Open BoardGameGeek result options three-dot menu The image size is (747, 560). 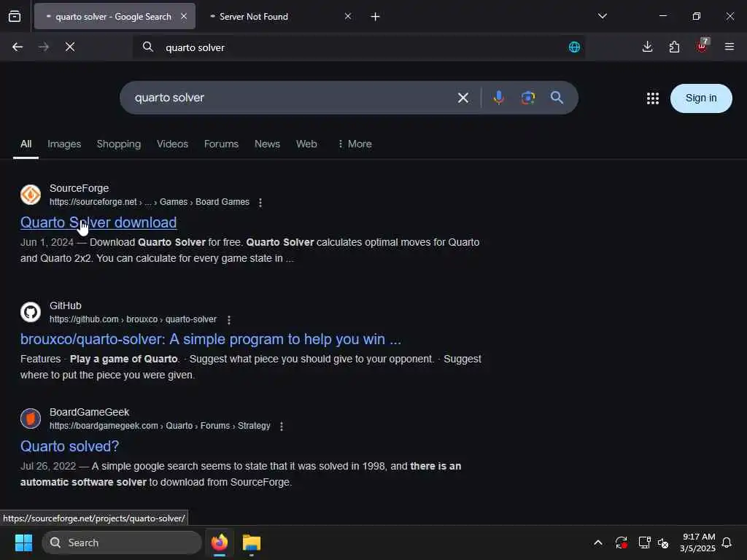282,426
